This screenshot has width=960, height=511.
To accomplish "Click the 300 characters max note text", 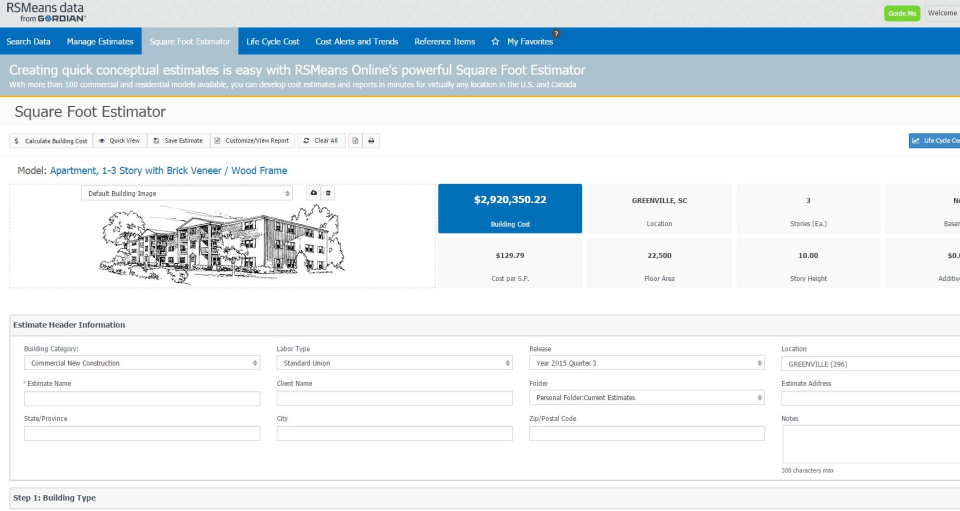I will pyautogui.click(x=808, y=471).
